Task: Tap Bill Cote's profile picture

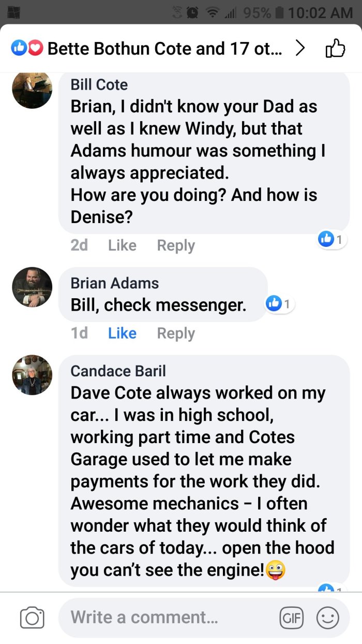Action: coord(32,89)
